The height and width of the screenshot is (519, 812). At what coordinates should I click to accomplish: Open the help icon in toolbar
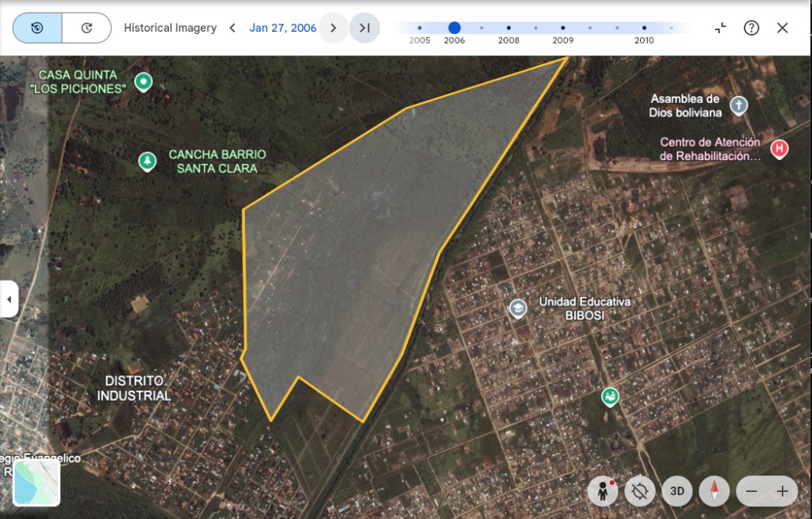[x=751, y=28]
